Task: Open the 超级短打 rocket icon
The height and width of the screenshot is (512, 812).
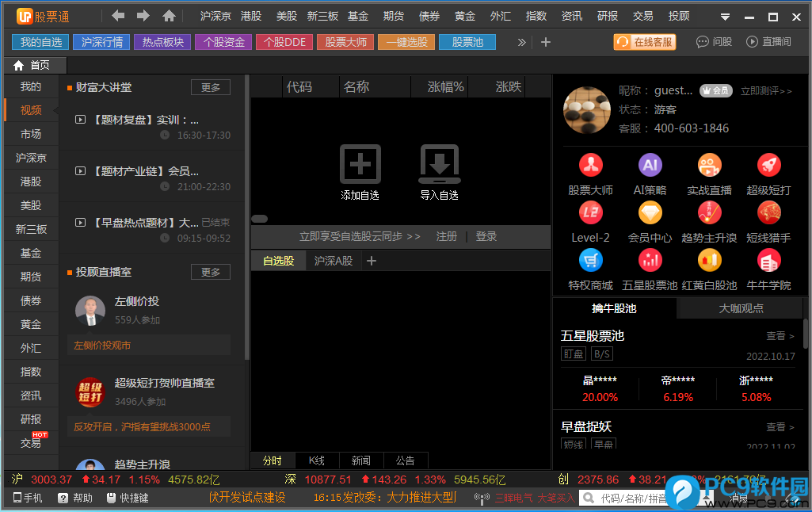Action: click(769, 166)
